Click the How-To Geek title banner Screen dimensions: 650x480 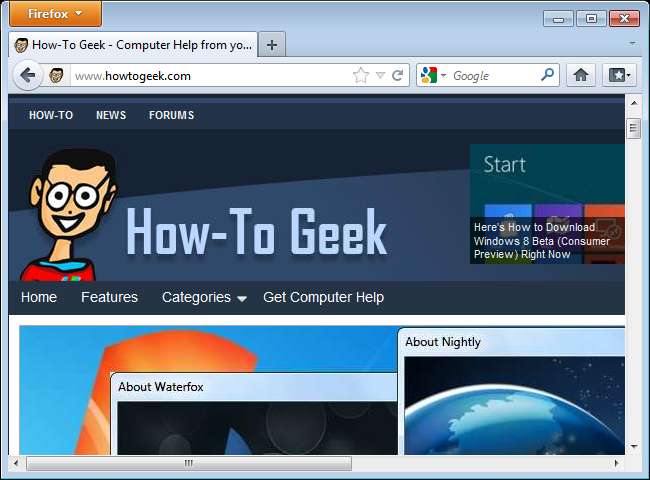click(256, 231)
